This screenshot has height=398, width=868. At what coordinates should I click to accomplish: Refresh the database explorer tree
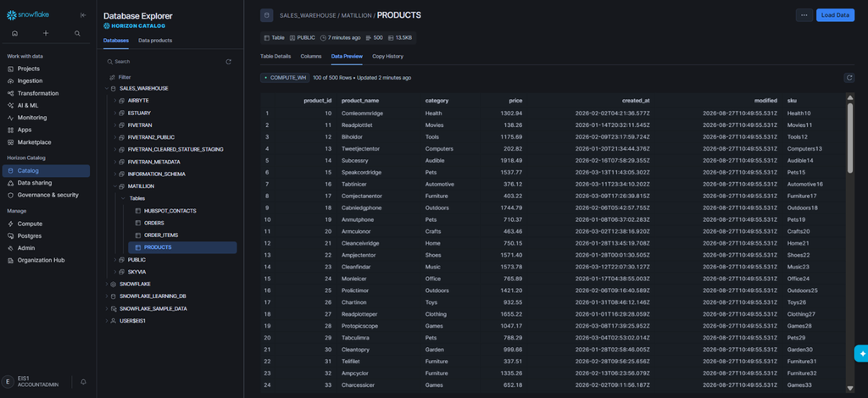point(229,62)
